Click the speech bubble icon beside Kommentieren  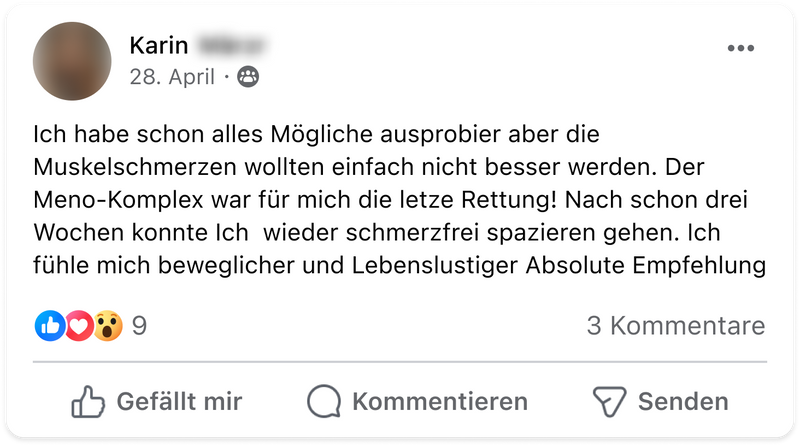coord(324,402)
